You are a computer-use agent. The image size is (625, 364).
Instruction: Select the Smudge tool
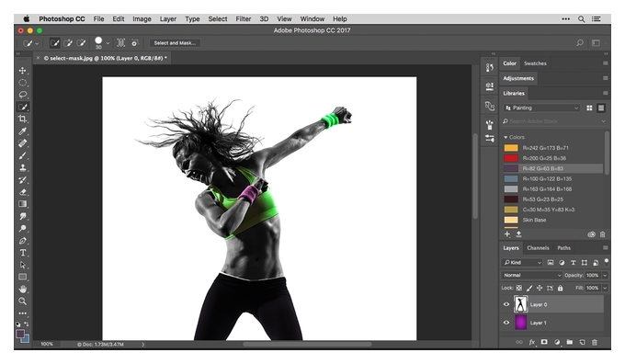coord(23,216)
